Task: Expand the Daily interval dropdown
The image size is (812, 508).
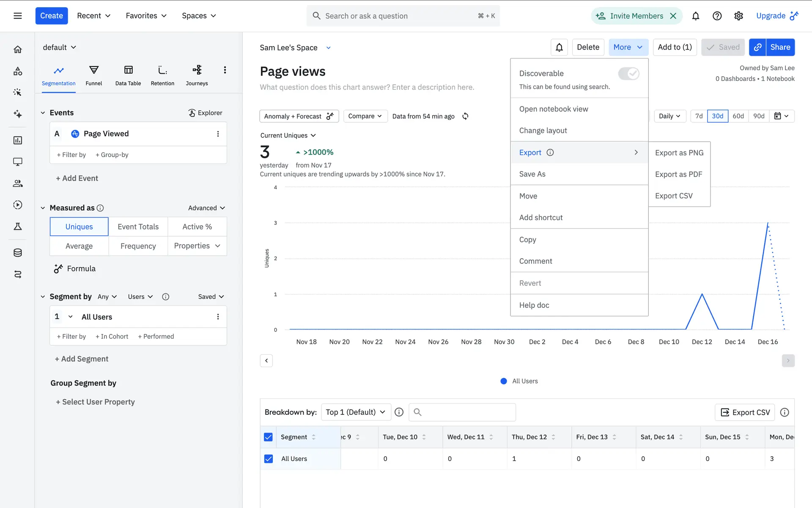Action: (x=669, y=116)
